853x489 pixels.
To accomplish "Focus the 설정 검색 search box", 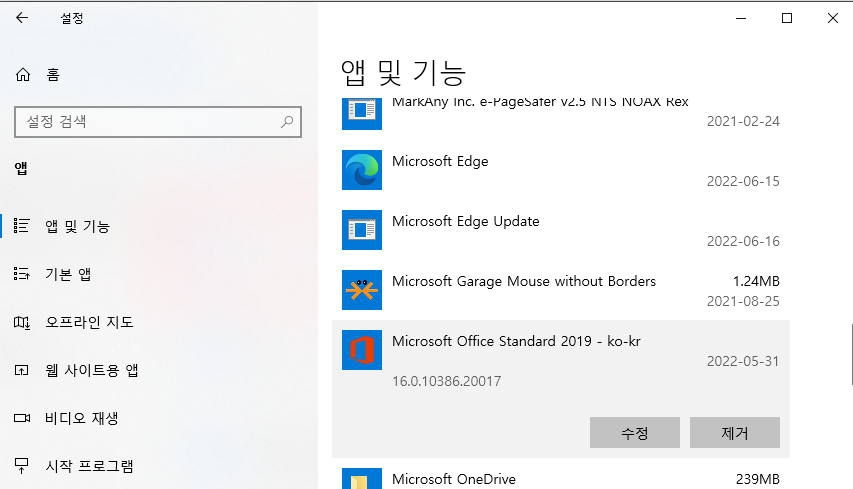I will click(158, 122).
